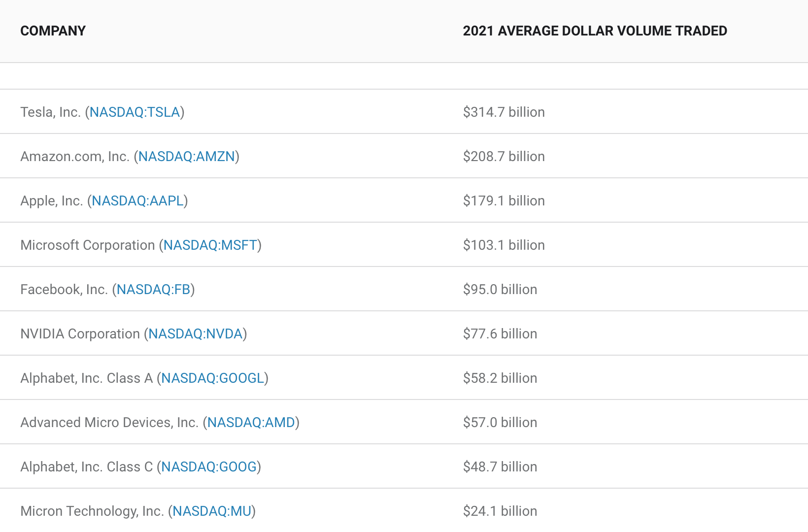Click the Apple, Inc. company name text
Image resolution: width=808 pixels, height=532 pixels.
click(52, 201)
